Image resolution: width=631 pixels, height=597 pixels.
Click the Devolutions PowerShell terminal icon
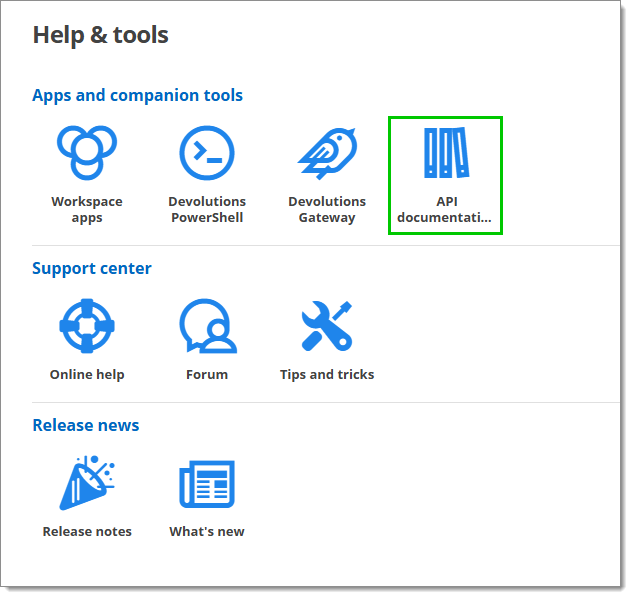(x=207, y=153)
